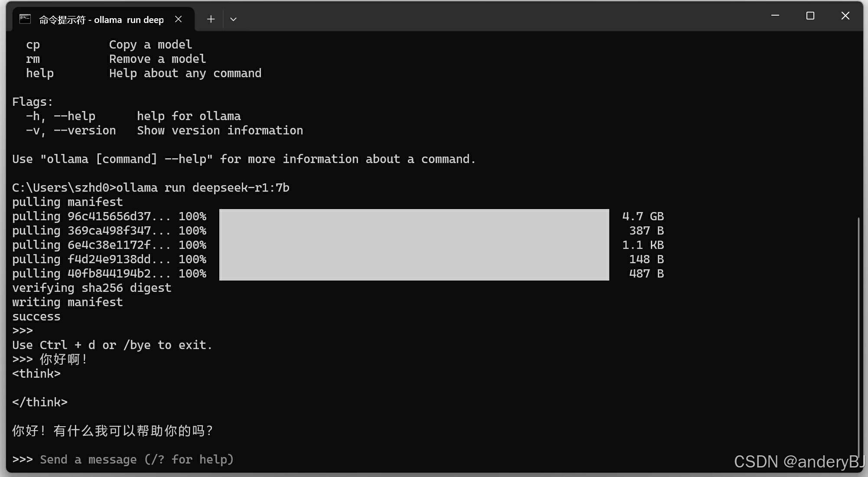Click the closing </think> tag text
The width and height of the screenshot is (868, 477).
[x=40, y=402]
